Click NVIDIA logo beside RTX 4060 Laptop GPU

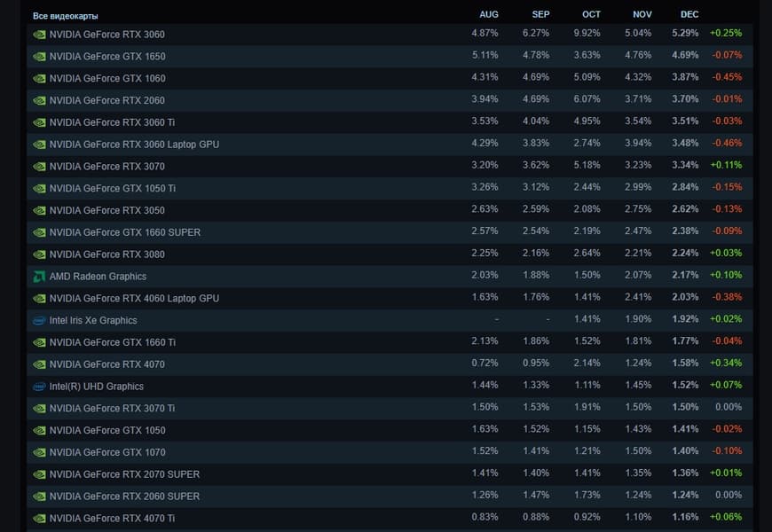[x=39, y=299]
